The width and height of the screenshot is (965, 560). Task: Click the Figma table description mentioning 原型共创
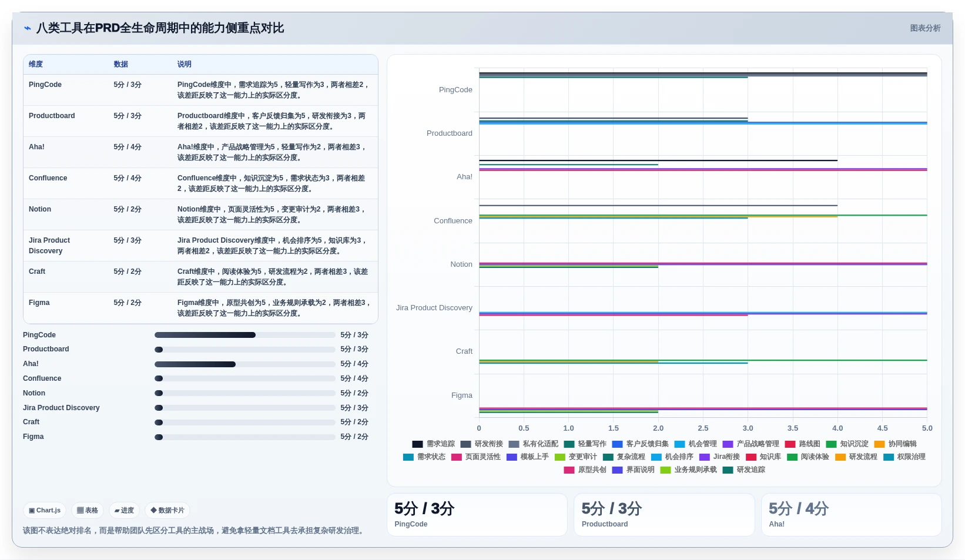(274, 308)
